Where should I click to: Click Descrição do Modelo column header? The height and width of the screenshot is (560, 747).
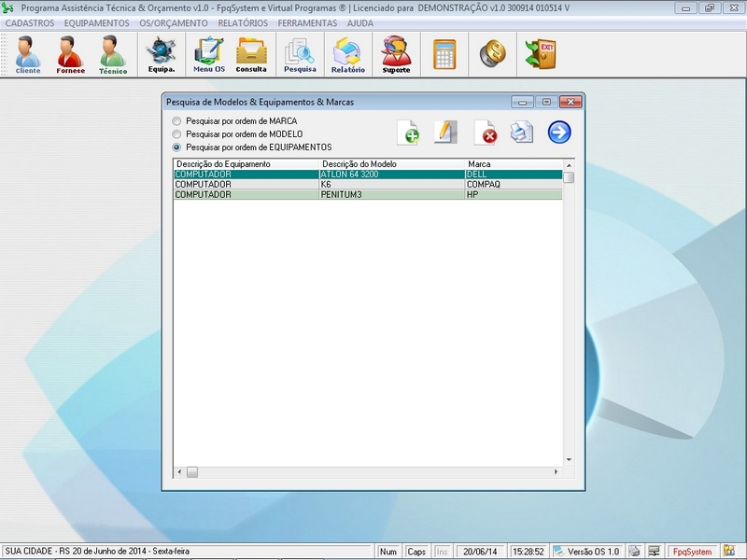tap(391, 164)
